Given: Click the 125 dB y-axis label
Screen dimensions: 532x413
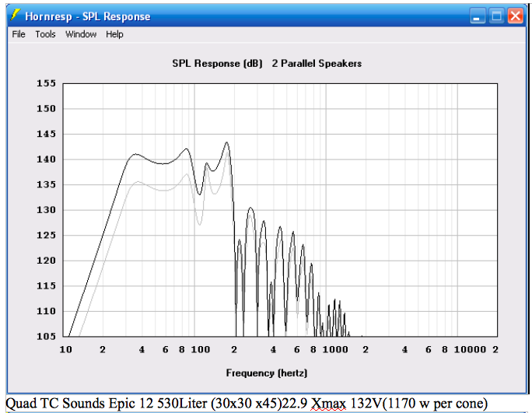Looking at the screenshot, I should pos(46,235).
